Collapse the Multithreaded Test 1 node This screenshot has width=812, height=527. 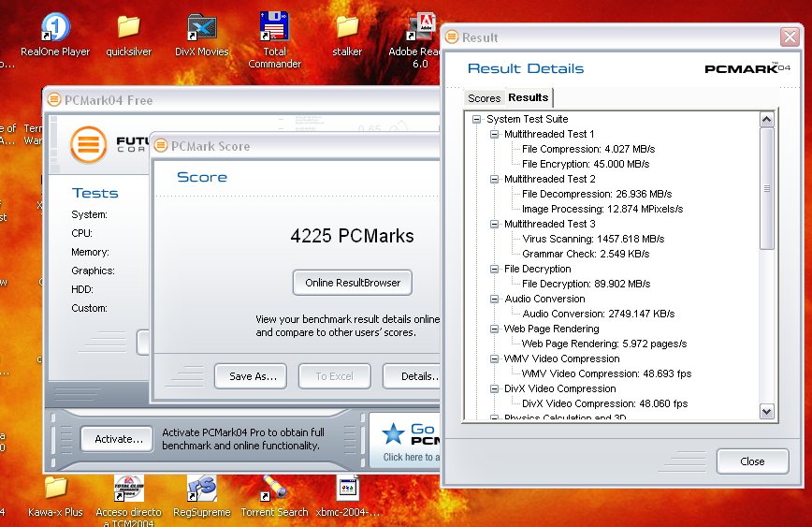pos(495,135)
